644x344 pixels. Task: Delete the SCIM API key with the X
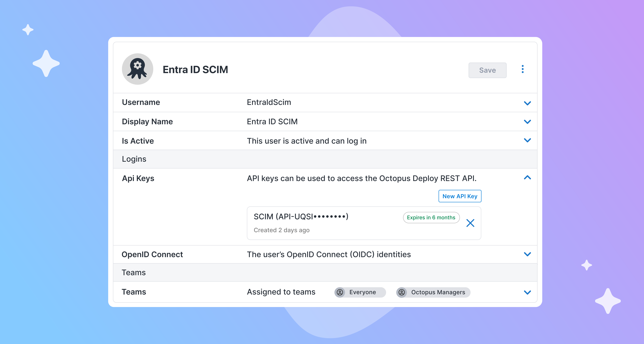click(470, 223)
